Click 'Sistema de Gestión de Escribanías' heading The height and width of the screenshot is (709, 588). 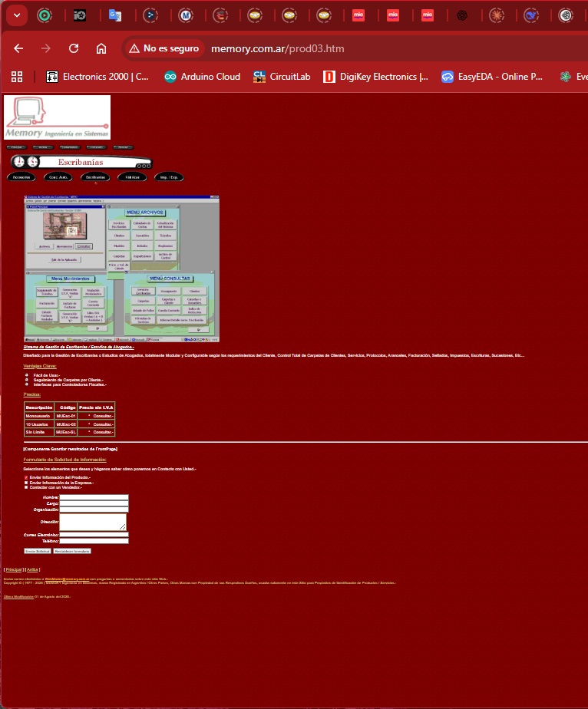79,348
